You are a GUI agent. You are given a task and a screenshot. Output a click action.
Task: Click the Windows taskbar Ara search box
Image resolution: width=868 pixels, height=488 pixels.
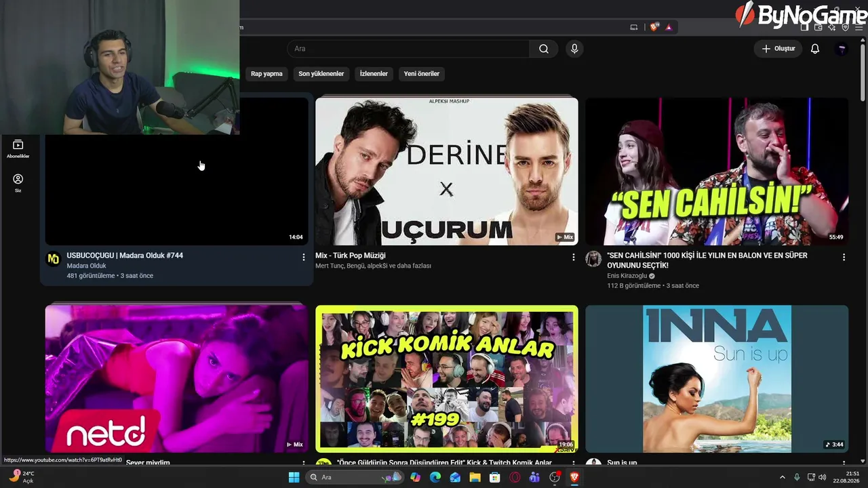point(354,477)
